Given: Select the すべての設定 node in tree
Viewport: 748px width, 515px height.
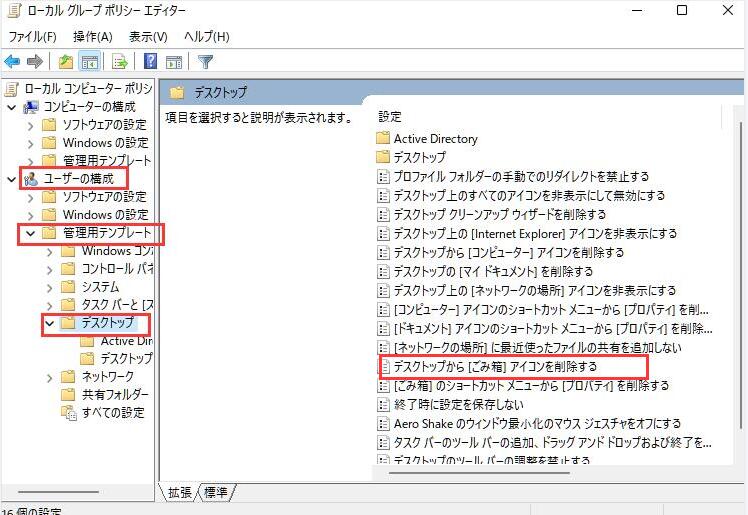Looking at the screenshot, I should tap(112, 412).
